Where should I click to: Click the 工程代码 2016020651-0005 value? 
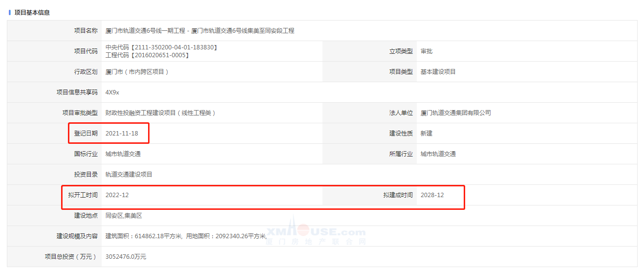147,55
